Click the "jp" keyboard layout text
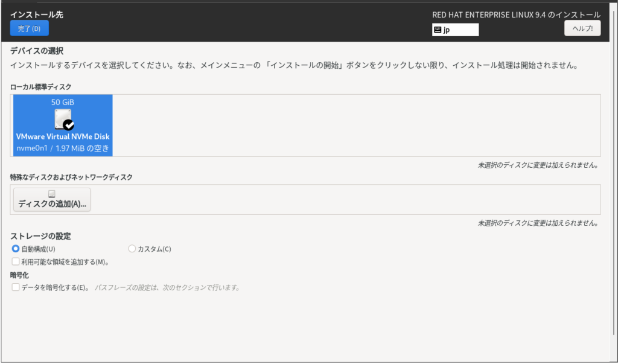The image size is (618, 364). tap(447, 30)
